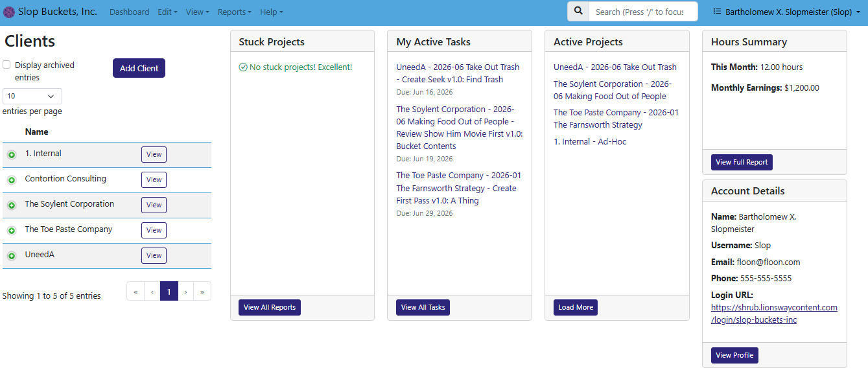Toggle Display archived entries checkbox

[x=6, y=65]
